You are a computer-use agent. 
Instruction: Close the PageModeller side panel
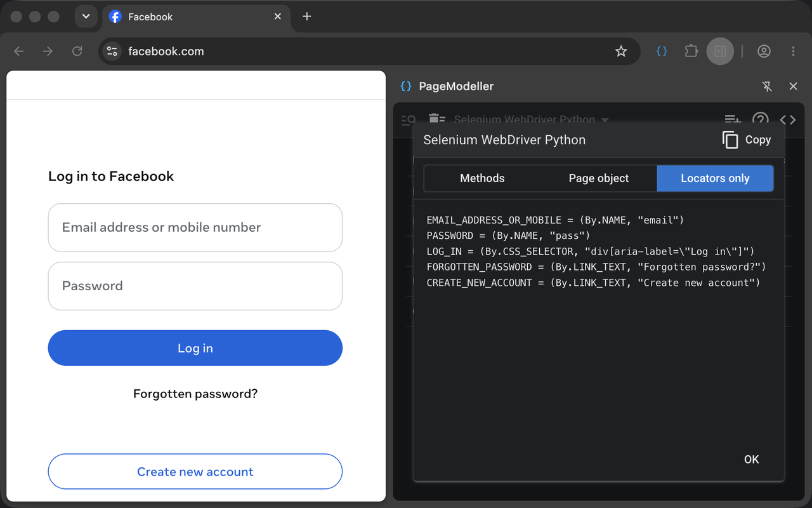(x=793, y=86)
